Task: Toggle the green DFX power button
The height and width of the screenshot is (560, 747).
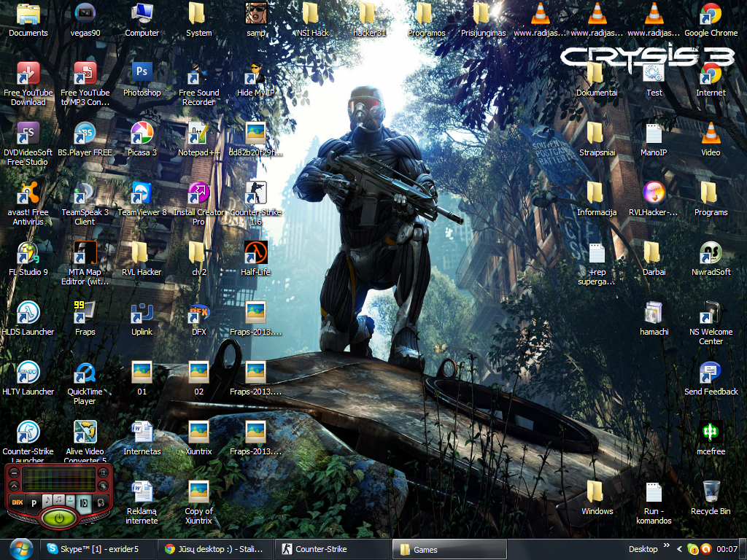Action: pyautogui.click(x=59, y=518)
